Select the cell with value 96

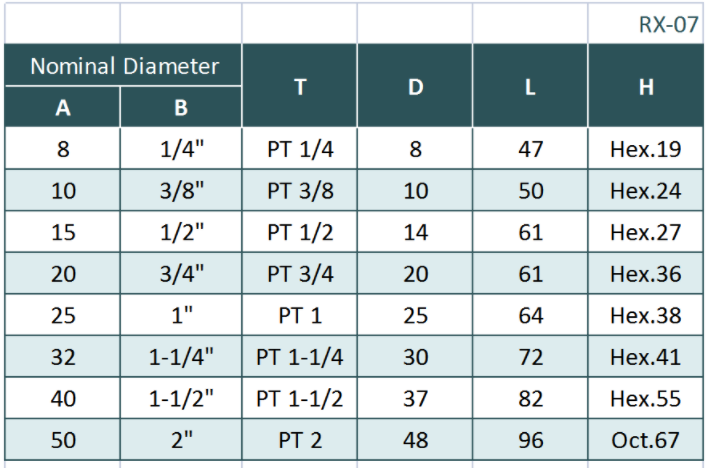[530, 440]
